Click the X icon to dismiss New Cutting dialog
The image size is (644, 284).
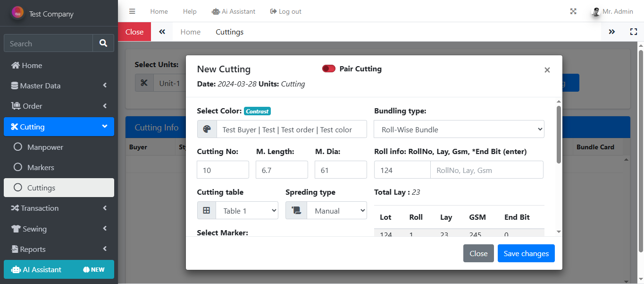coord(547,70)
